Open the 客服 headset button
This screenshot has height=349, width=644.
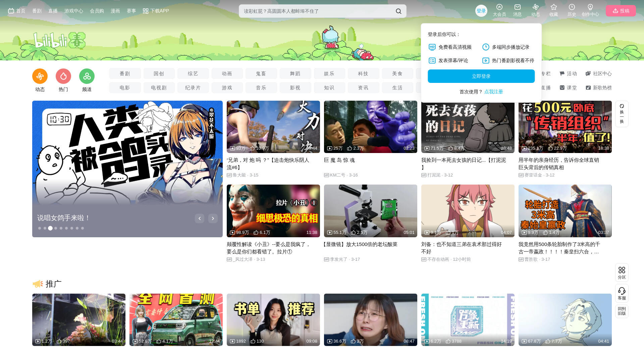click(622, 293)
